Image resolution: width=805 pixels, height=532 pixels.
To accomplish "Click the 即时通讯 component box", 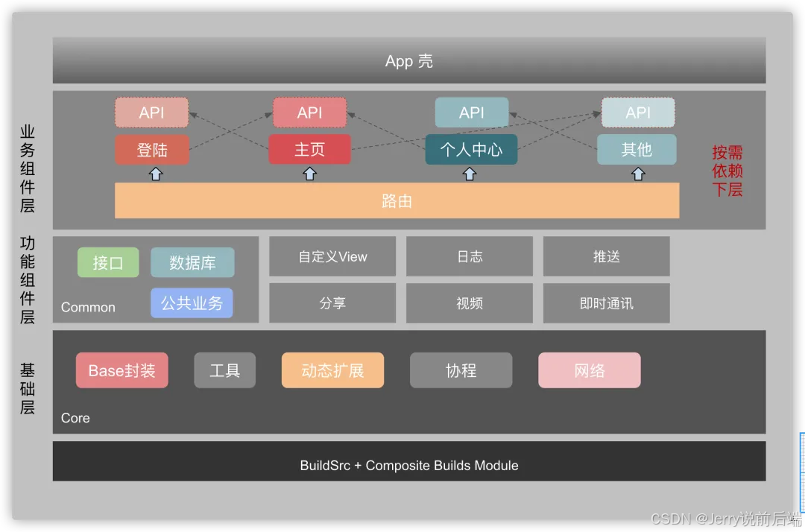I will click(x=606, y=303).
